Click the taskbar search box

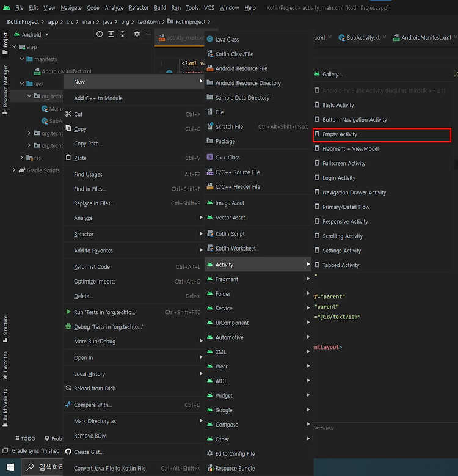43,467
